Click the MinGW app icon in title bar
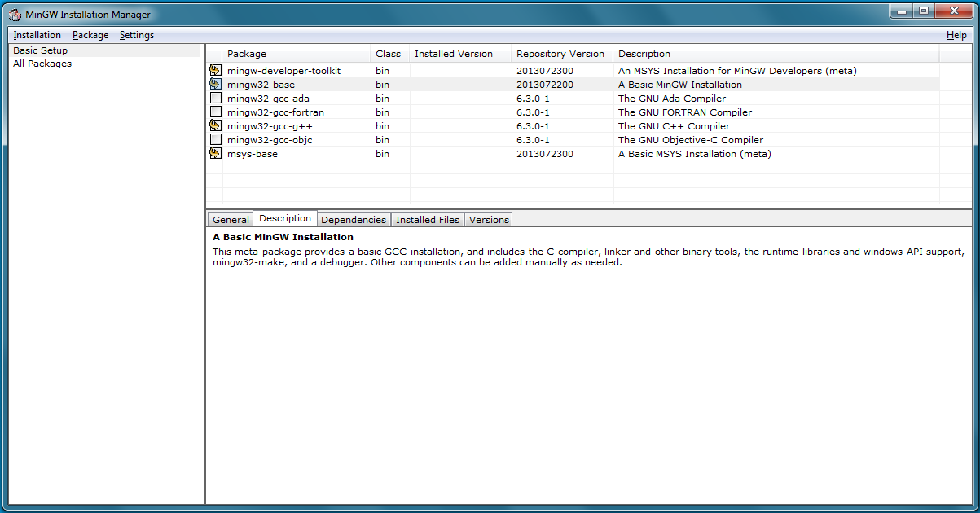The height and width of the screenshot is (513, 980). pyautogui.click(x=15, y=15)
